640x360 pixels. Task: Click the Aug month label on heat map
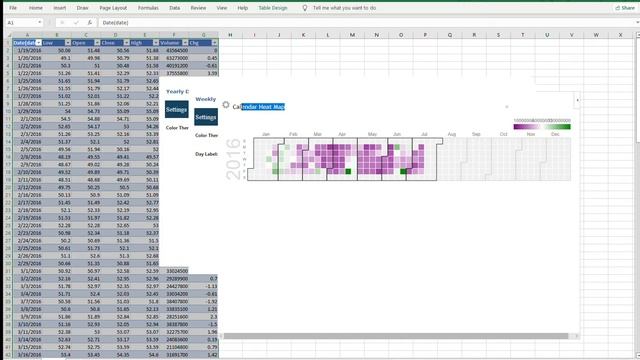pos(451,134)
